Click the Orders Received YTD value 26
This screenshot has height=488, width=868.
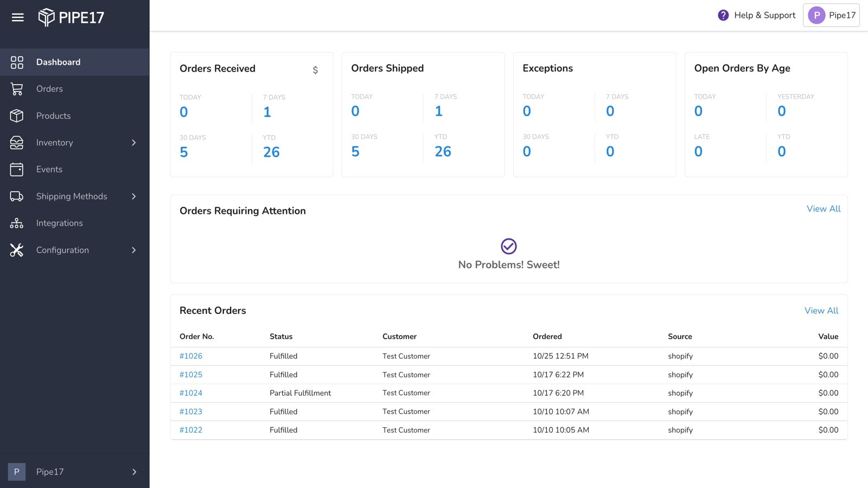point(271,152)
